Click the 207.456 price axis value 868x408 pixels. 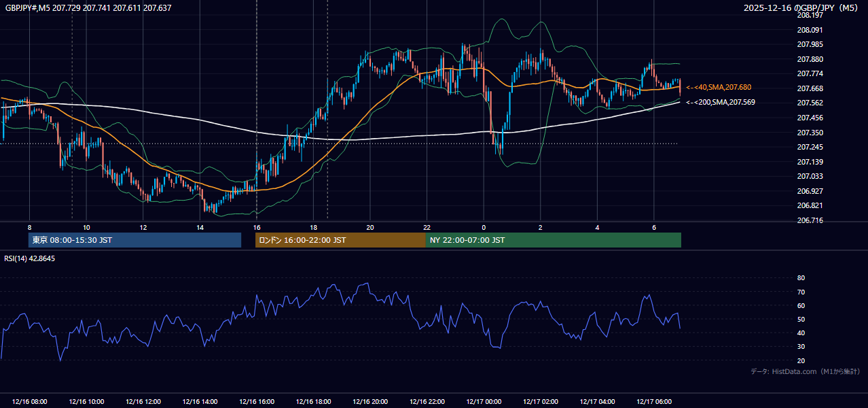click(x=810, y=118)
